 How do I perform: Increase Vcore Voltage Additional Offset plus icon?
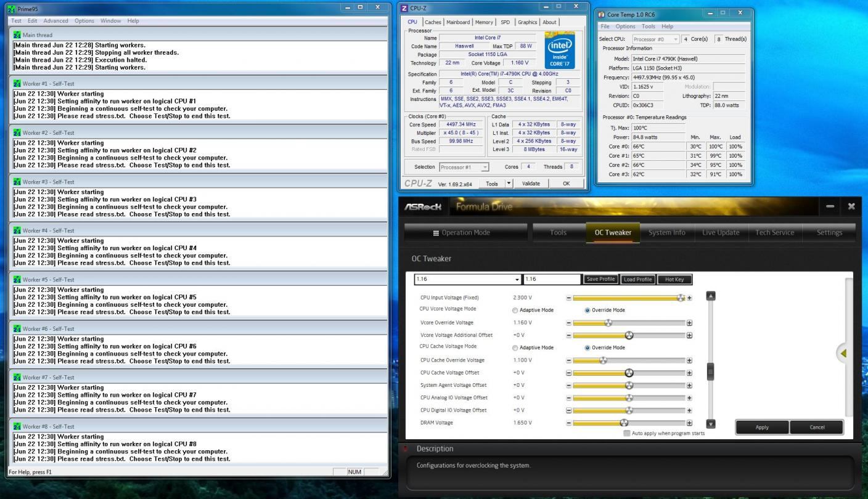click(x=689, y=335)
